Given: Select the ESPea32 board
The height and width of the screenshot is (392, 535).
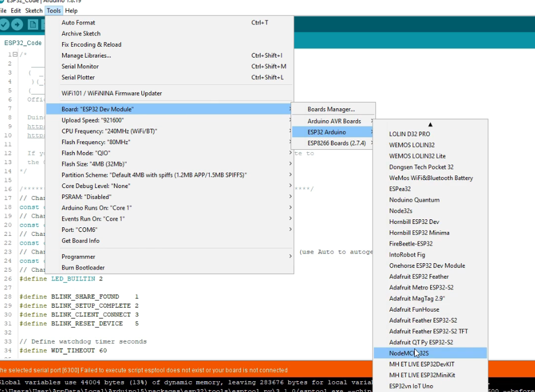Looking at the screenshot, I should coord(401,189).
